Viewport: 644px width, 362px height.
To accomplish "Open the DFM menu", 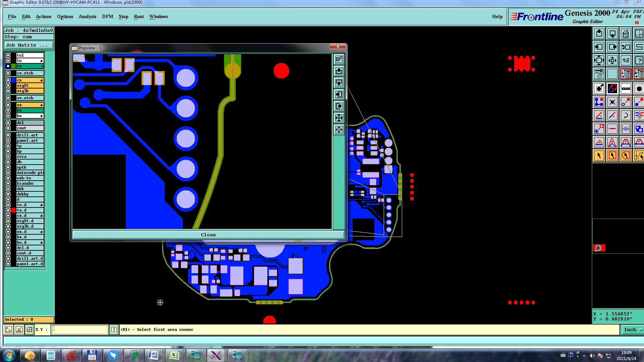I will tap(107, 16).
